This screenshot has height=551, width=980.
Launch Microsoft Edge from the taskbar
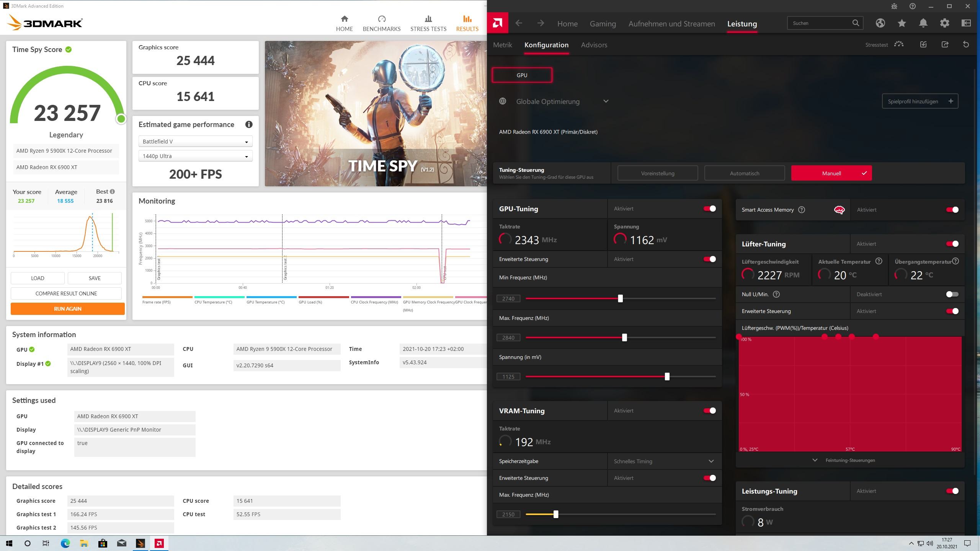point(65,543)
